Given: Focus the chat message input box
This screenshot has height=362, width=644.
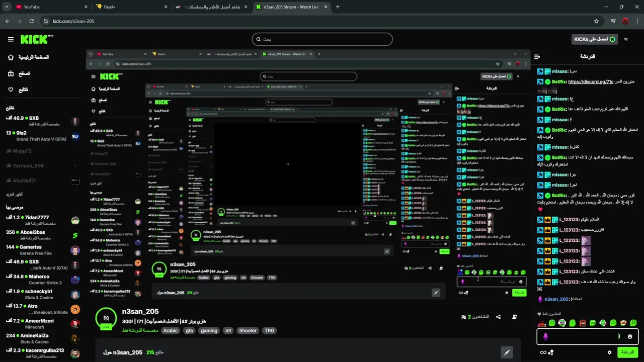Looking at the screenshot, I should pos(588,336).
